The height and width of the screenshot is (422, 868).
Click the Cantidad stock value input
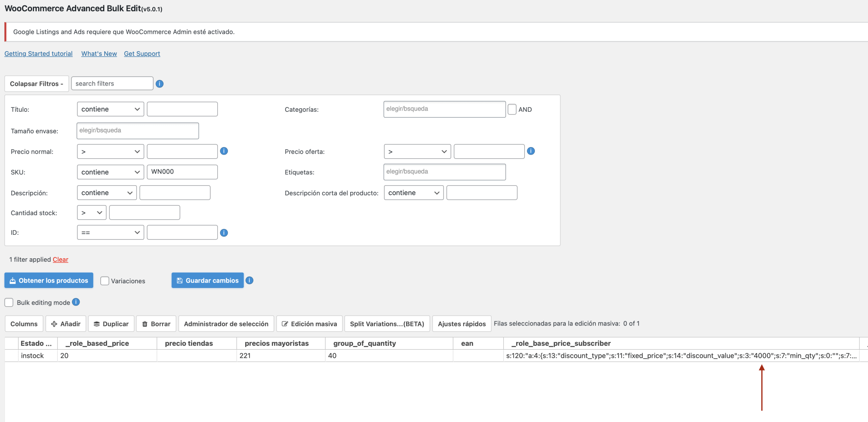coord(144,213)
